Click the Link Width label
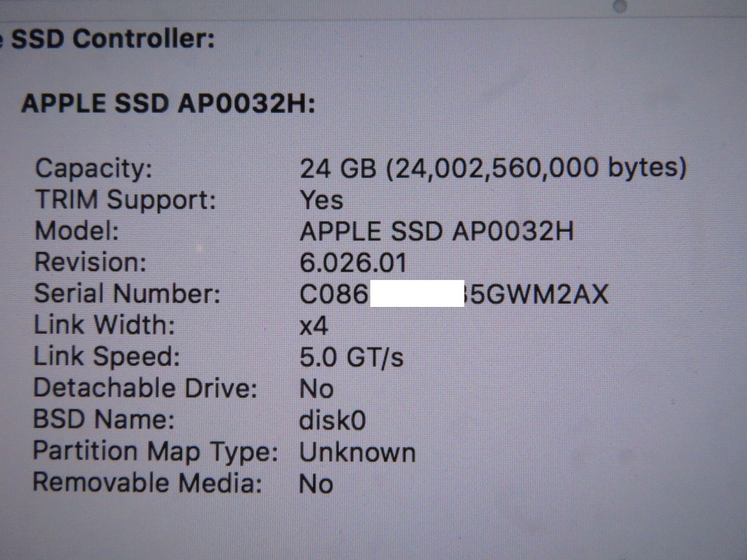The width and height of the screenshot is (747, 560). point(104,325)
